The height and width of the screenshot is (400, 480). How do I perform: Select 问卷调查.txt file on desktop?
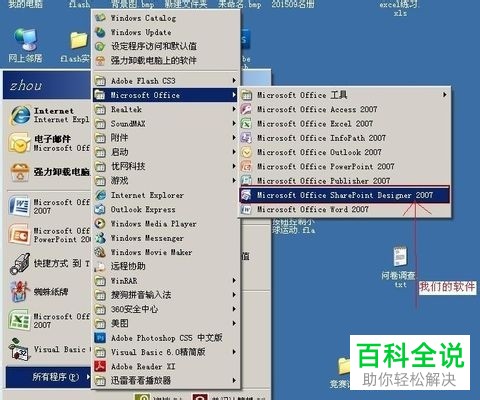(399, 267)
